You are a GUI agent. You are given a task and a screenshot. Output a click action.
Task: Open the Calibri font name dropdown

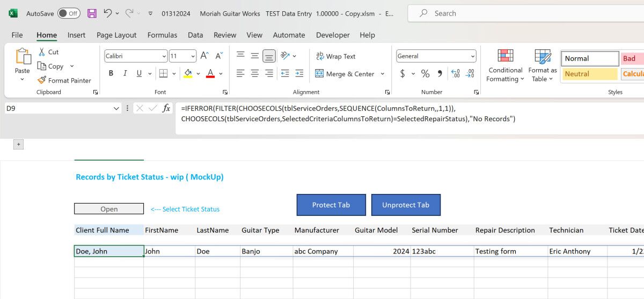164,56
